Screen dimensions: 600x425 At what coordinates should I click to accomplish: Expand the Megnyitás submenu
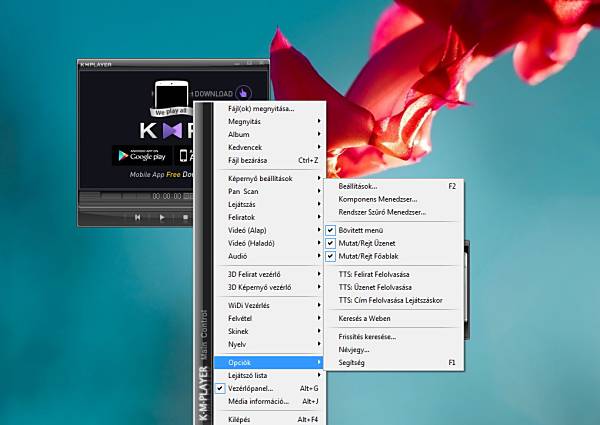pyautogui.click(x=269, y=122)
